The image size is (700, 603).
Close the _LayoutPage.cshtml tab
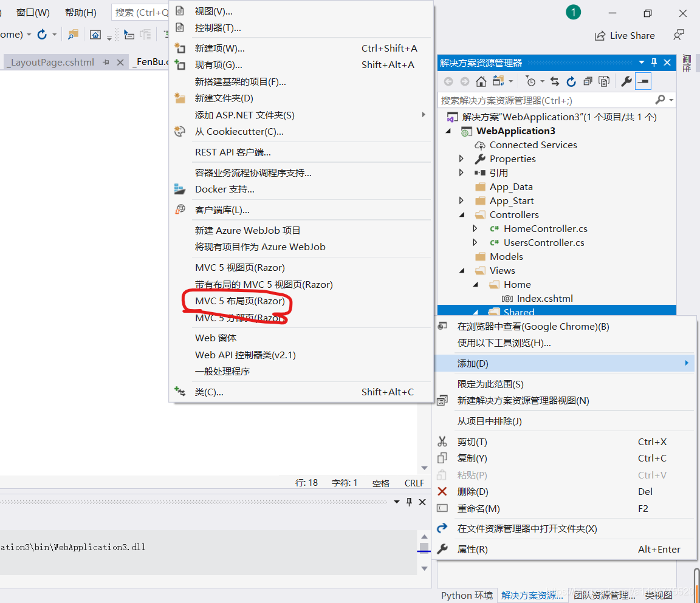coord(120,63)
